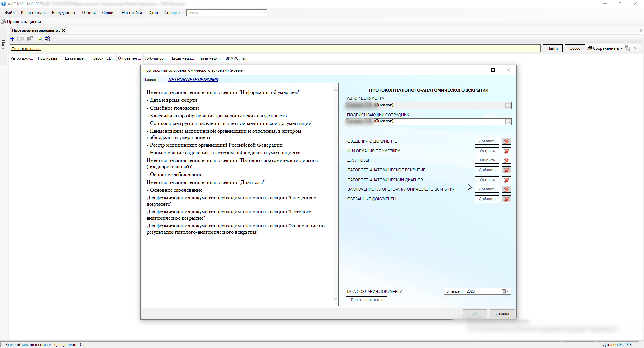Image resolution: width=644 pixels, height=348 pixels.
Task: Confirm dialog with Ok button
Action: pos(475,314)
